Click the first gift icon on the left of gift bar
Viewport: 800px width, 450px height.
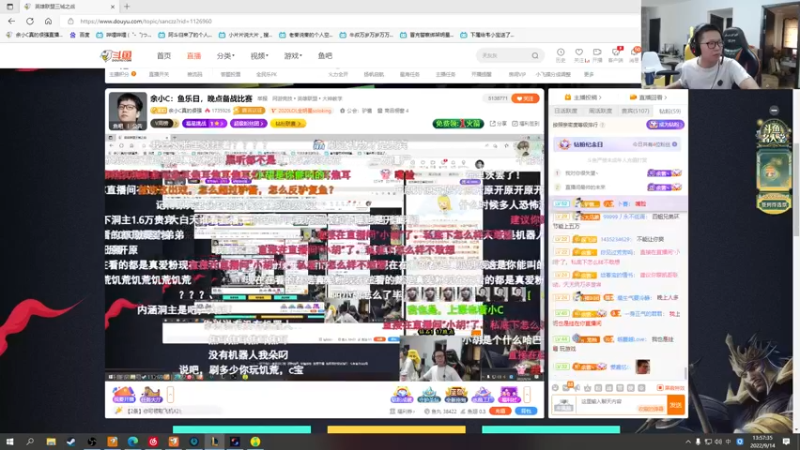123,394
